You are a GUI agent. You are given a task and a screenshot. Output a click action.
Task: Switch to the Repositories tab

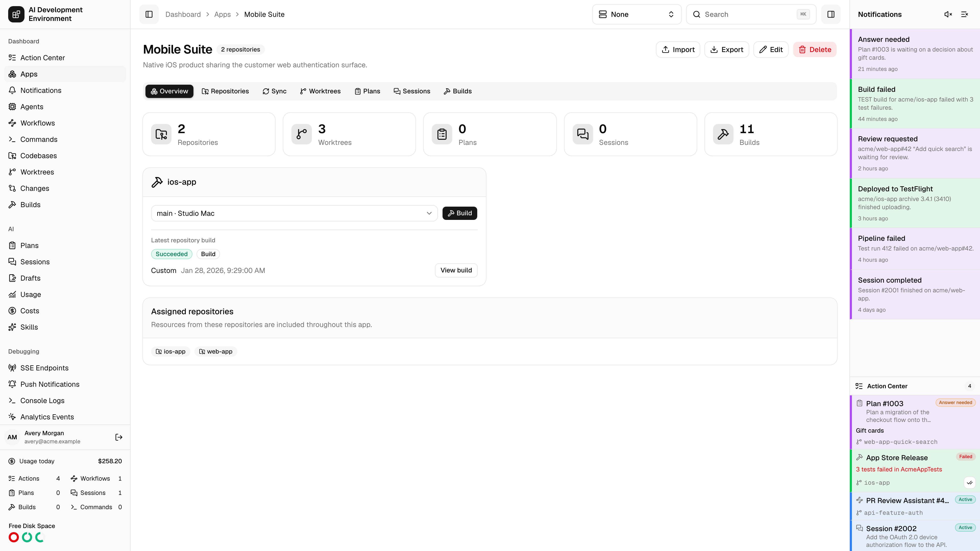point(225,91)
